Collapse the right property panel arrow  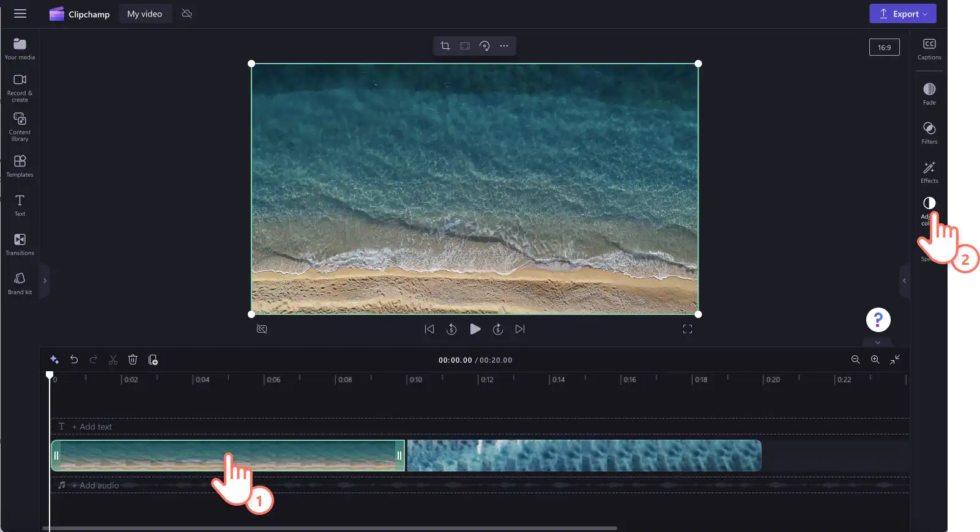[x=904, y=281]
